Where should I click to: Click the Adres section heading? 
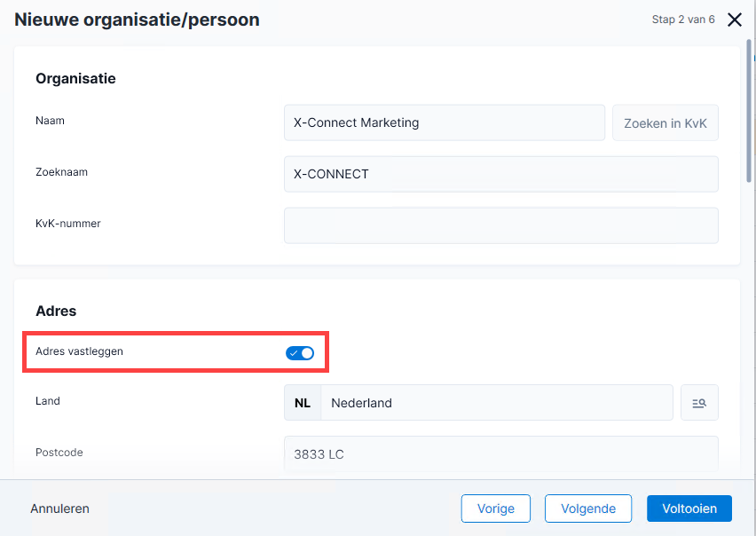[x=56, y=311]
